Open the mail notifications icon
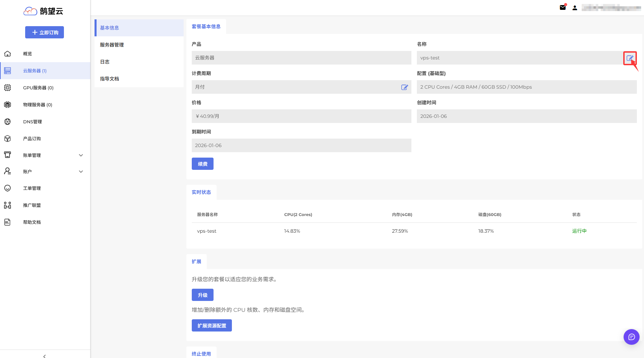Screen dimensions: 644x358 pos(563,7)
